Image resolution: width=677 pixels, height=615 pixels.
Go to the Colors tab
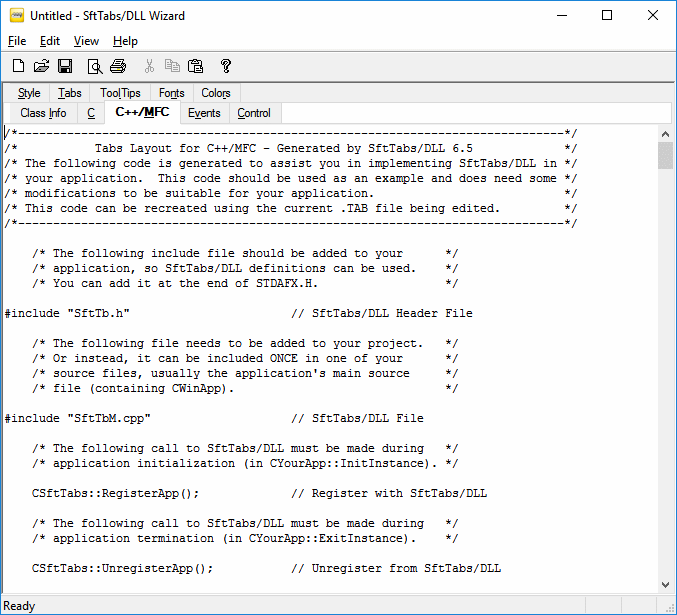point(215,93)
